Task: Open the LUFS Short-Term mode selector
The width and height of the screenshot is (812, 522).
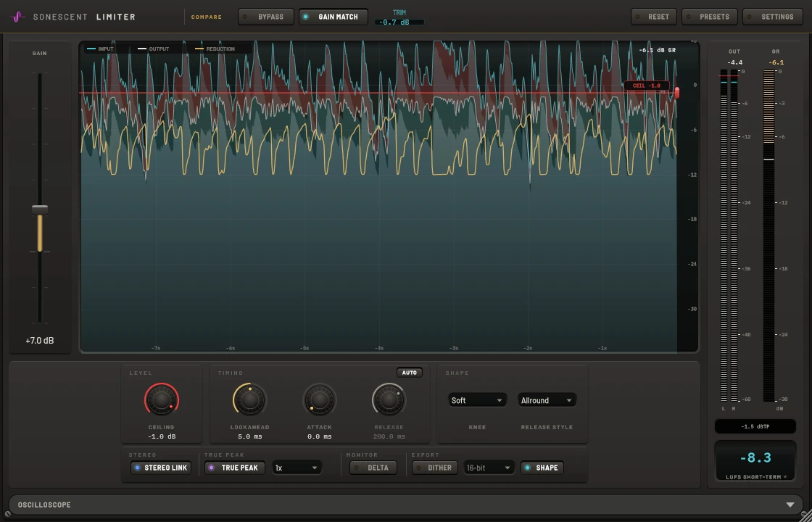Action: [x=755, y=477]
